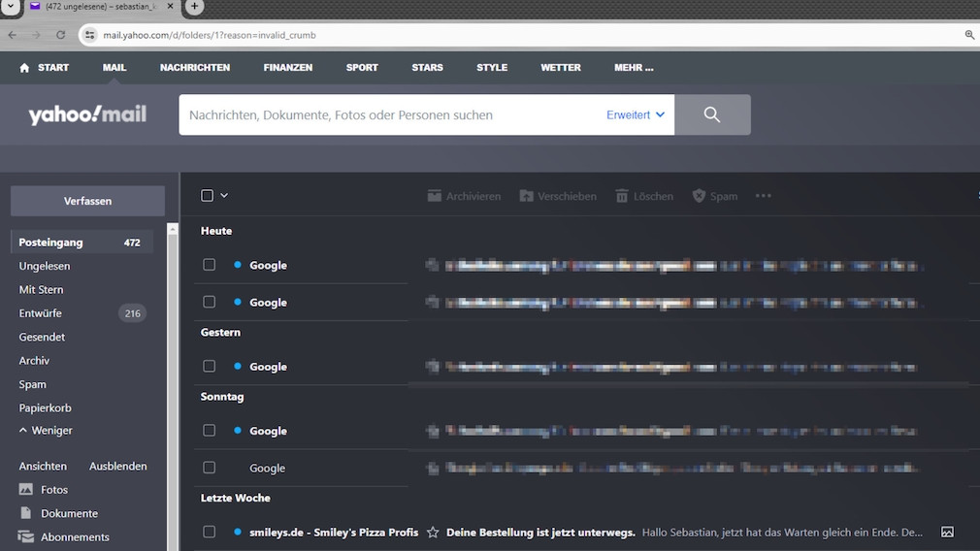The image size is (980, 551).
Task: Click image attachment icon on smileys.de email
Action: (948, 533)
